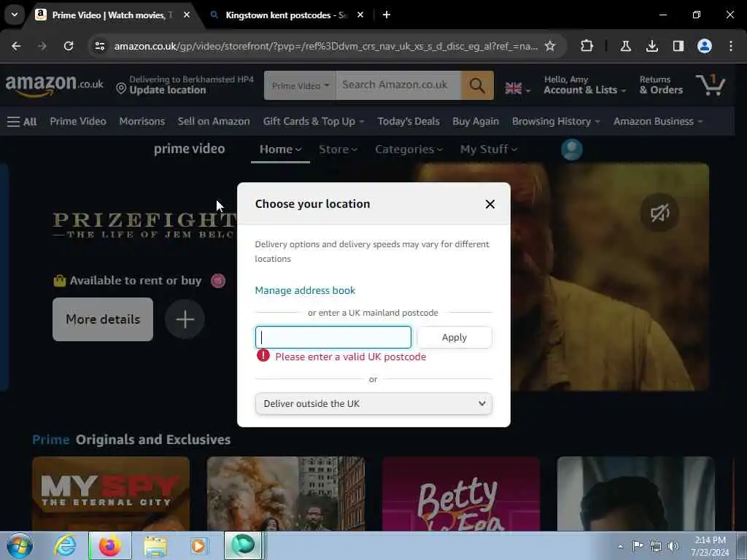Add Prizefighter to watchlist with plus icon
The height and width of the screenshot is (560, 747).
coord(185,319)
